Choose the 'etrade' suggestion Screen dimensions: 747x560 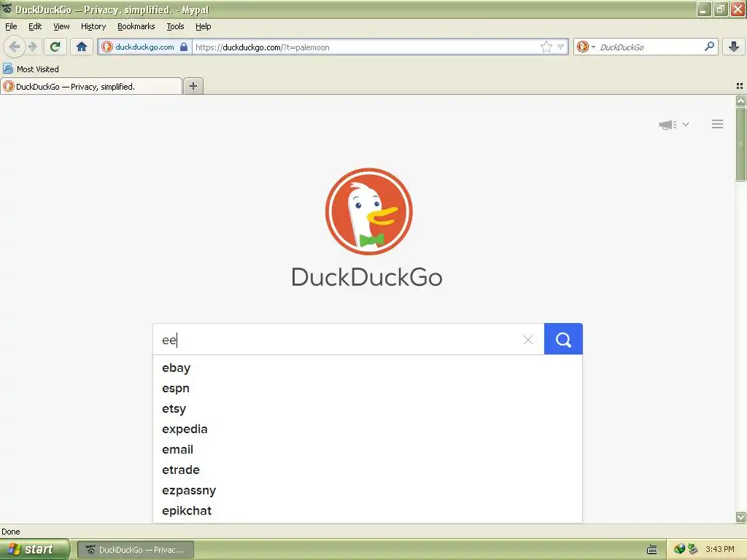[368, 470]
